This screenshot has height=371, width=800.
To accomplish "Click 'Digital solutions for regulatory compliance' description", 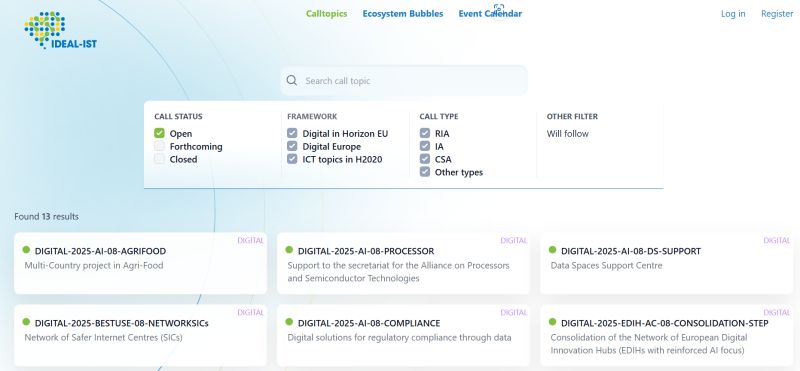I will coord(399,337).
